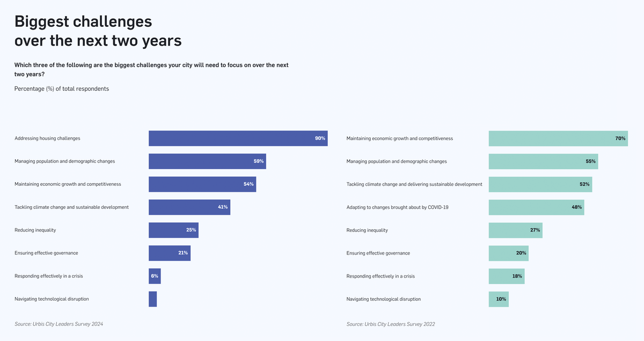The image size is (644, 341).
Task: Click the "Addressing housing challenges" label
Action: [47, 139]
